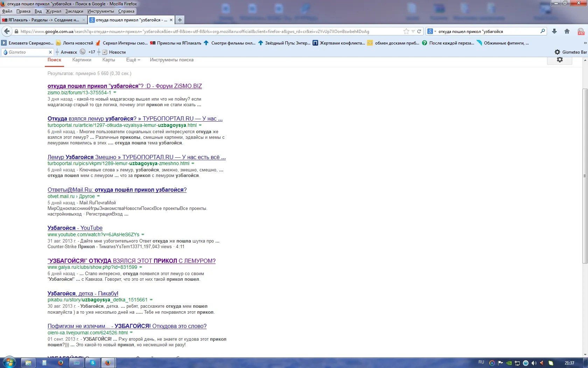Open Откуда взялся лемур узбагойся result
The height and width of the screenshot is (368, 588).
(x=135, y=118)
